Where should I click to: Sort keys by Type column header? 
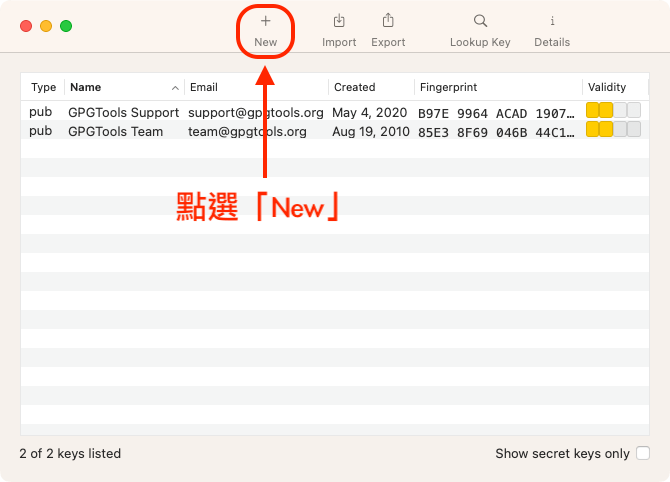pyautogui.click(x=44, y=87)
